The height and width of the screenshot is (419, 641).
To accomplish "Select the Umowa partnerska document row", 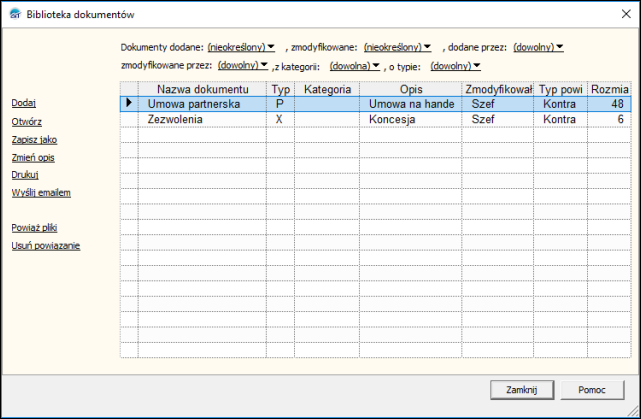I will pyautogui.click(x=375, y=104).
